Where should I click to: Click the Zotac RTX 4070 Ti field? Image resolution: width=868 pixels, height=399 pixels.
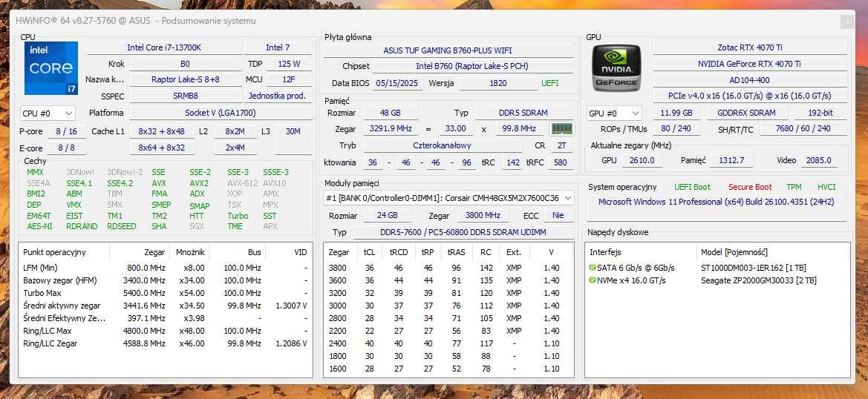coord(750,48)
